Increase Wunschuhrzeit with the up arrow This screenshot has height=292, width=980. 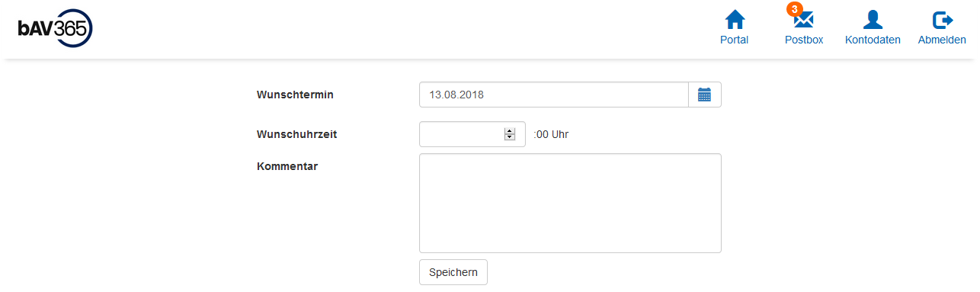510,131
